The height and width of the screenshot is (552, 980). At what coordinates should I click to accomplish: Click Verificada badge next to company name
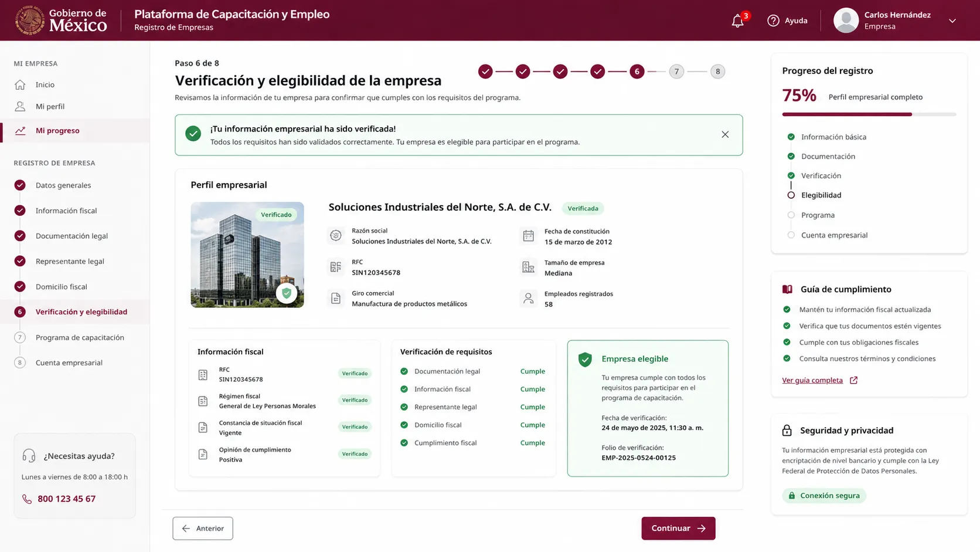tap(583, 208)
